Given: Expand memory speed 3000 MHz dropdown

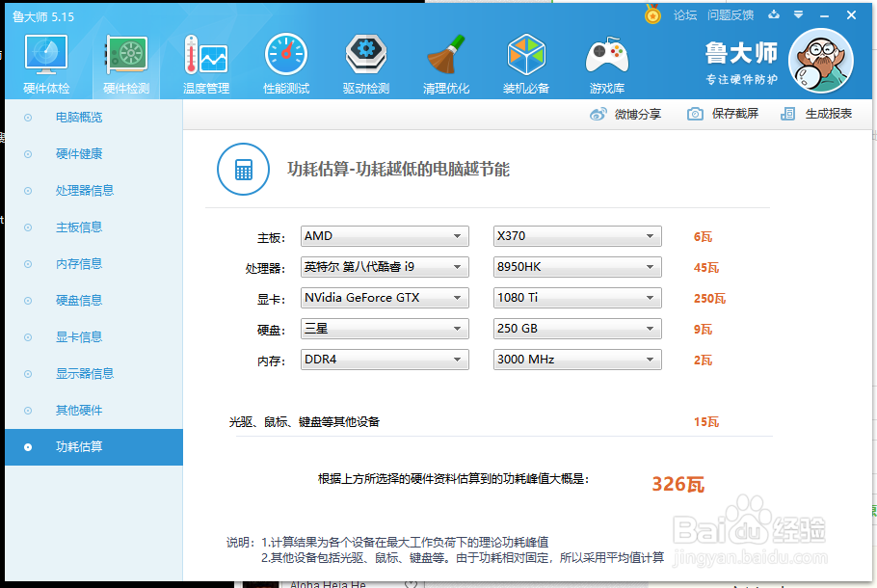Looking at the screenshot, I should pyautogui.click(x=577, y=360).
